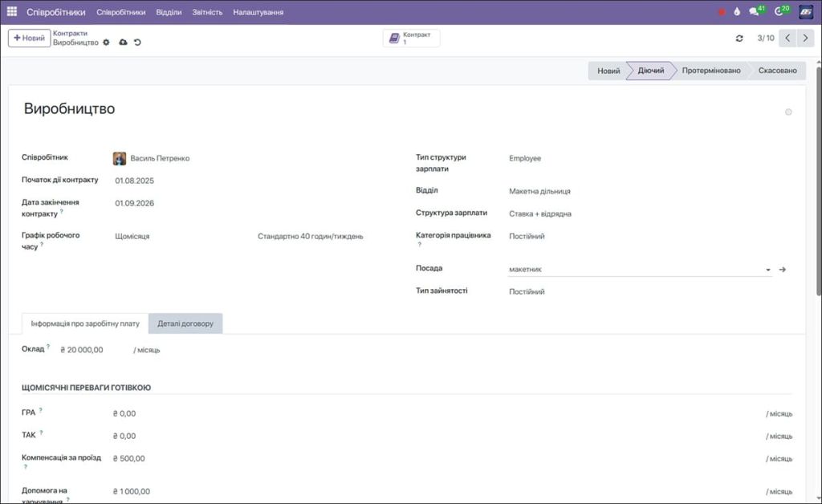The image size is (822, 504).
Task: Open the apps grid menu icon
Action: pos(10,11)
